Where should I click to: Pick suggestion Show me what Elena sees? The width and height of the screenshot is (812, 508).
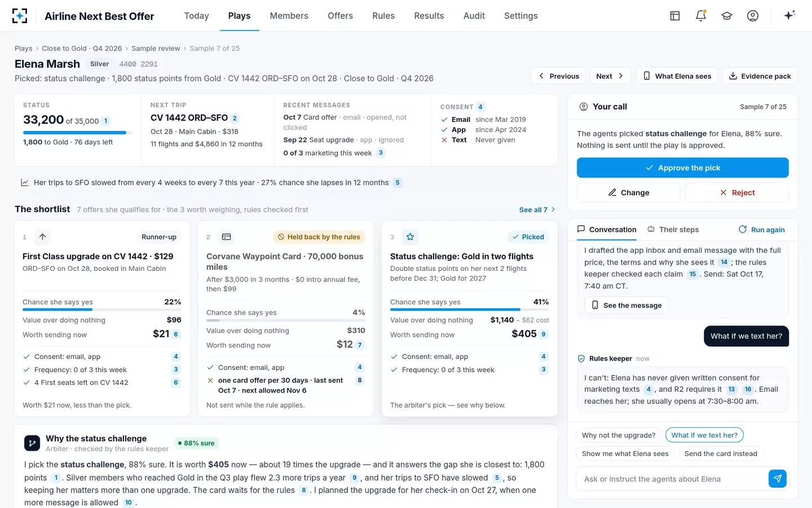click(x=625, y=454)
